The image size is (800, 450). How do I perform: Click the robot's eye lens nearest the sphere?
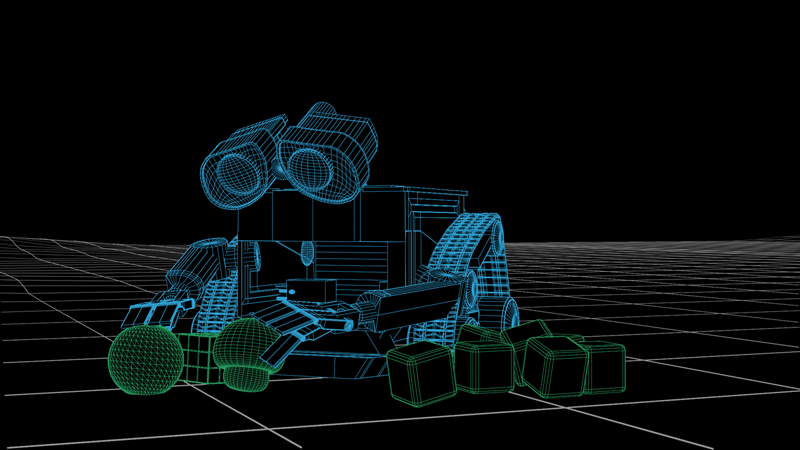tap(236, 172)
